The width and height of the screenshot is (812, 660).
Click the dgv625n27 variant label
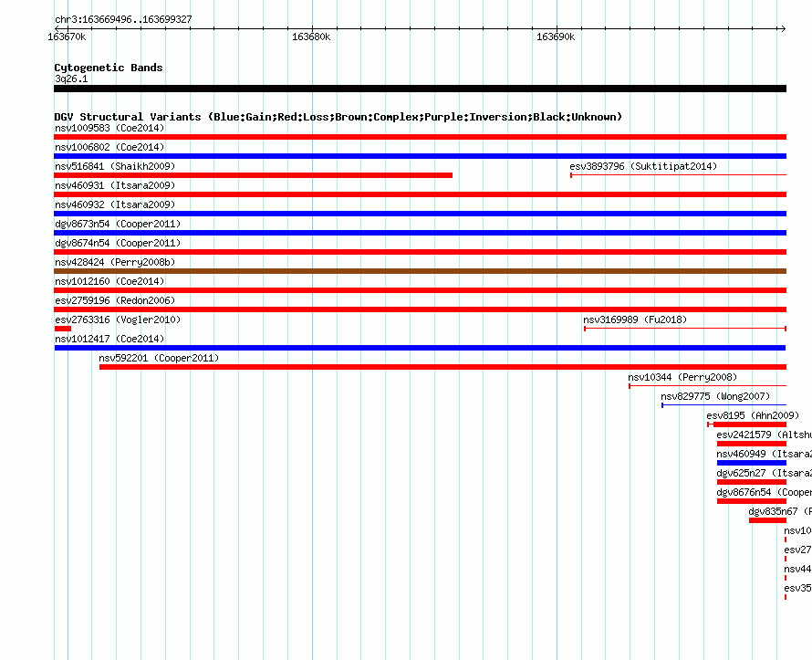764,473
